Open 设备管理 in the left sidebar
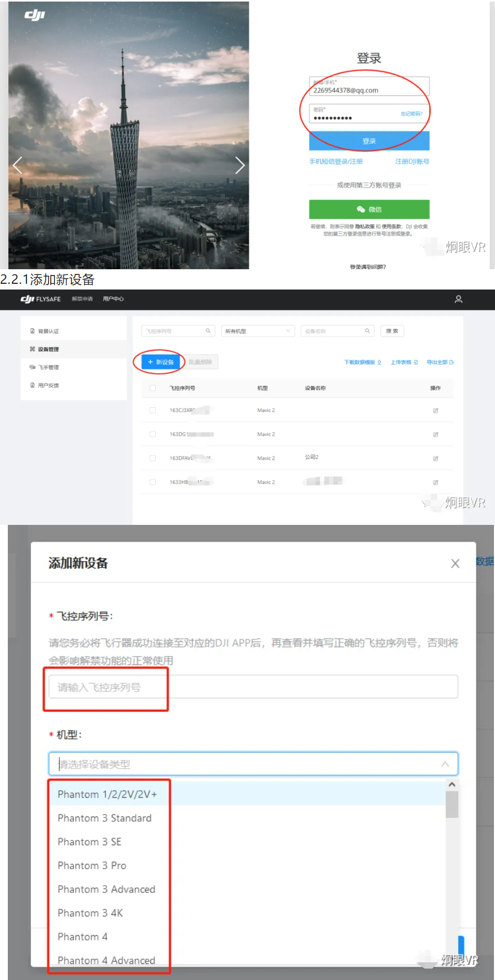 48,349
